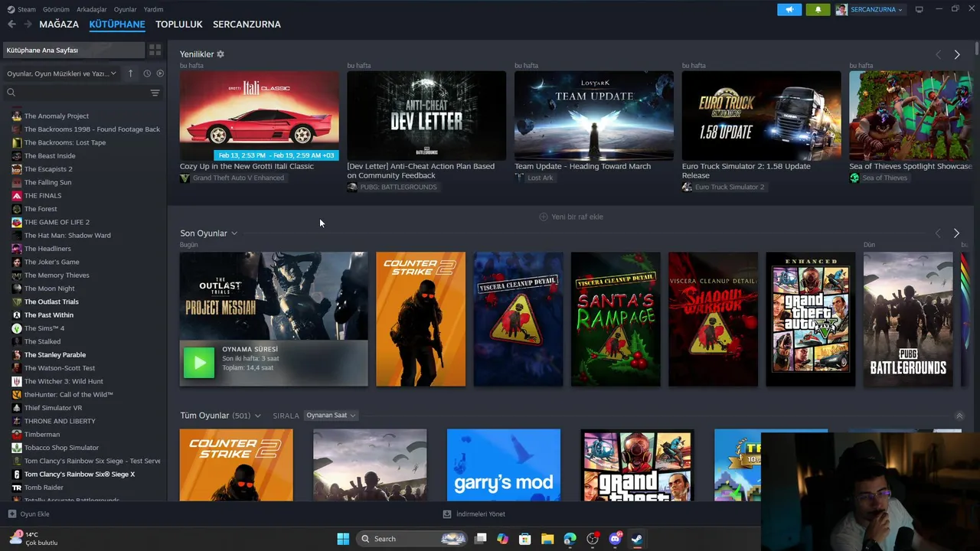Open the Yenilikler settings gear
980x551 pixels.
point(220,54)
